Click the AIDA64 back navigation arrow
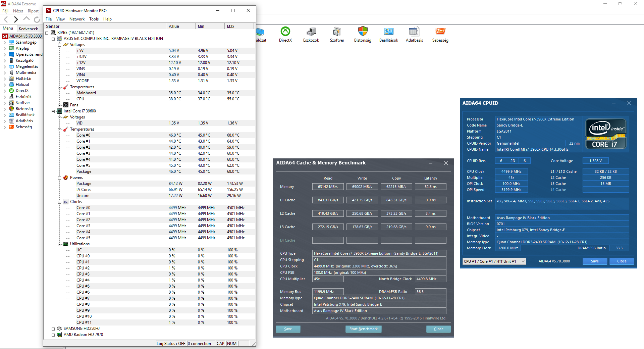644x349 pixels. pyautogui.click(x=6, y=19)
